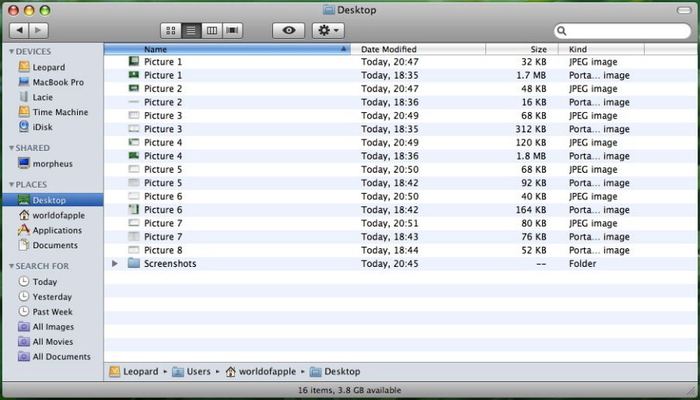Screen dimensions: 700x400
Task: Expand the Screenshots folder disclosure triangle
Action: point(115,263)
